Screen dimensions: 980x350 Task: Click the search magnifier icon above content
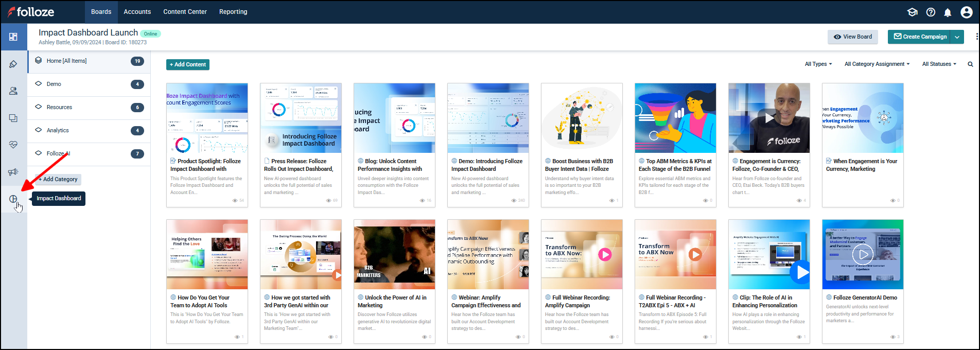[970, 64]
